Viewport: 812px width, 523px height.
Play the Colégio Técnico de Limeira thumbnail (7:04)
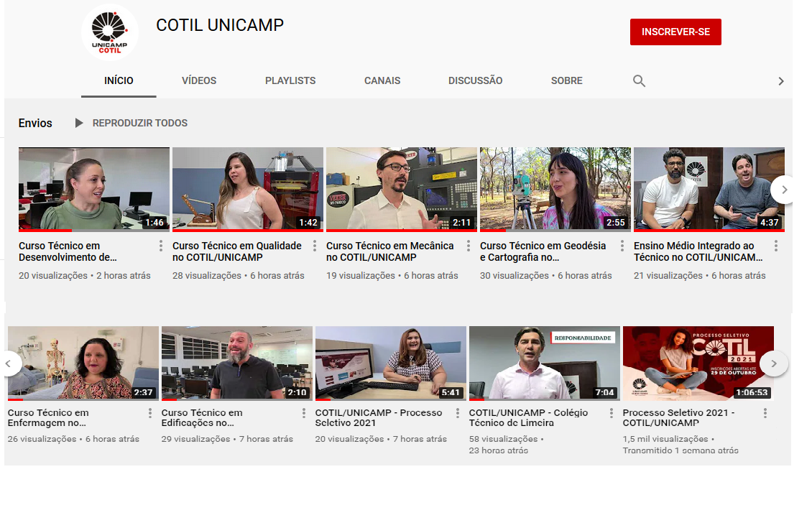click(x=544, y=363)
